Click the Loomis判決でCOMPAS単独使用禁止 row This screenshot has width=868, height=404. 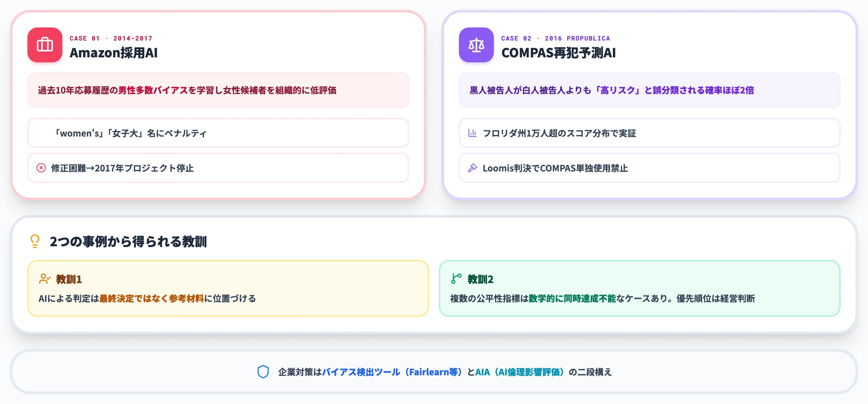tap(649, 168)
